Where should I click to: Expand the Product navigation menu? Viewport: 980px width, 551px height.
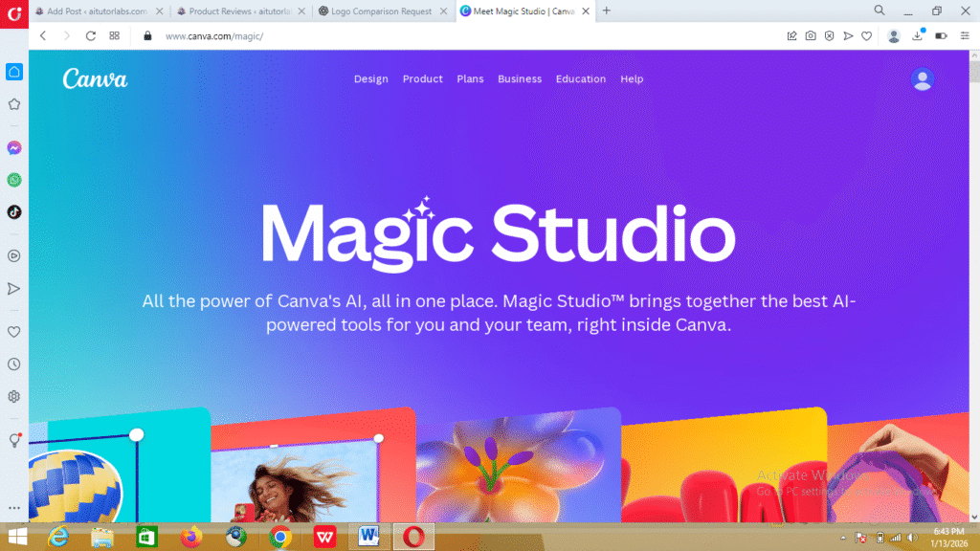click(x=422, y=79)
